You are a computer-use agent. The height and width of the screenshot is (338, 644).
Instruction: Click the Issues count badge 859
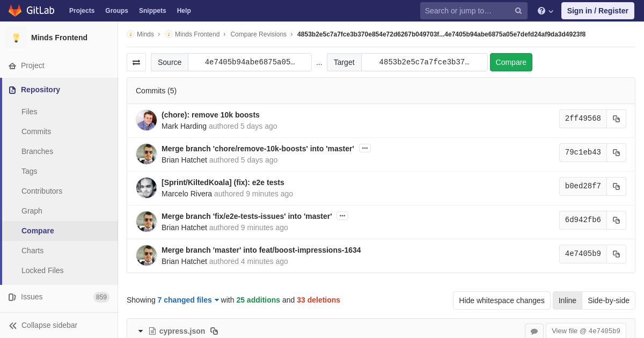pyautogui.click(x=101, y=297)
